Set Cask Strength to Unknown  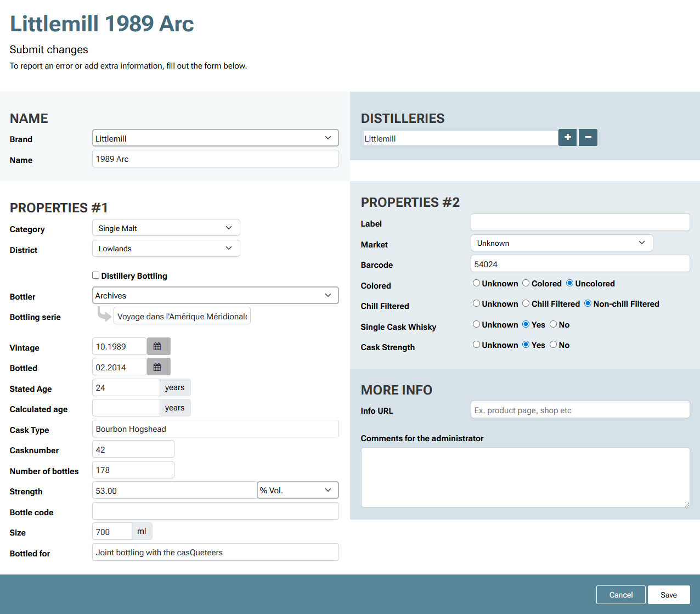476,345
